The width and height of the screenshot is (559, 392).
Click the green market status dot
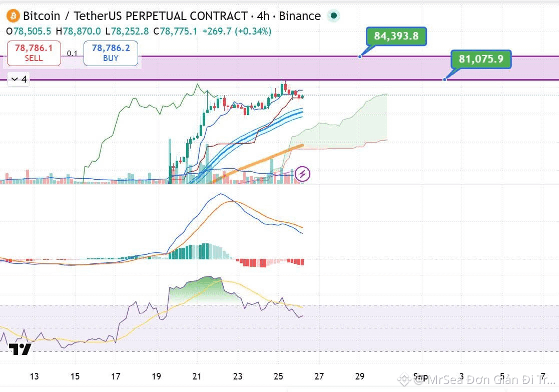click(334, 16)
